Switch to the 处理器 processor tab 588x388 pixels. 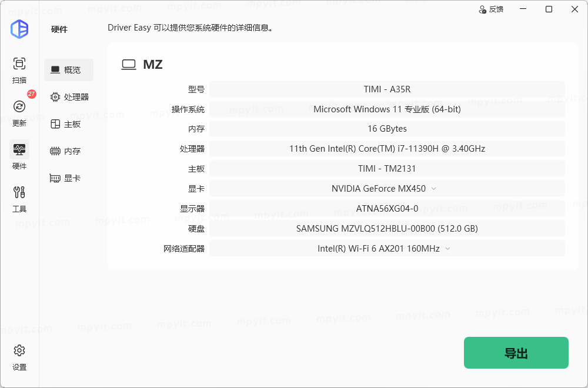click(x=69, y=97)
